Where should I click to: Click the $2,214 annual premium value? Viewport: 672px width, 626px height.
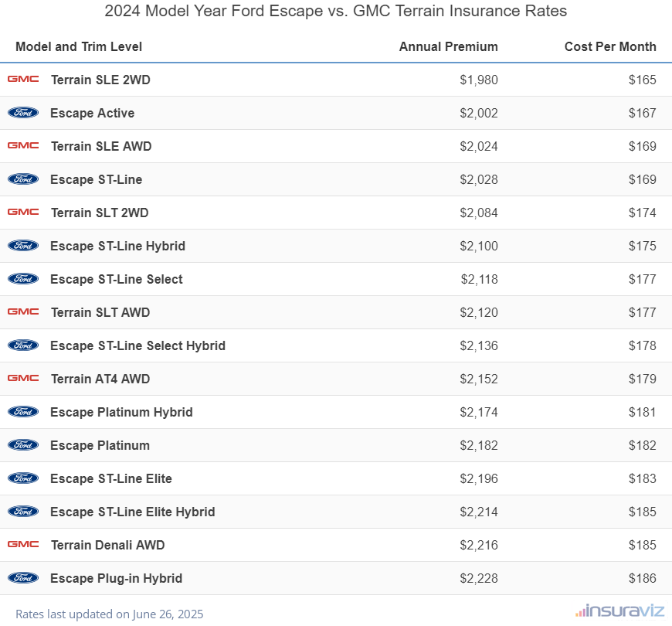click(x=479, y=512)
